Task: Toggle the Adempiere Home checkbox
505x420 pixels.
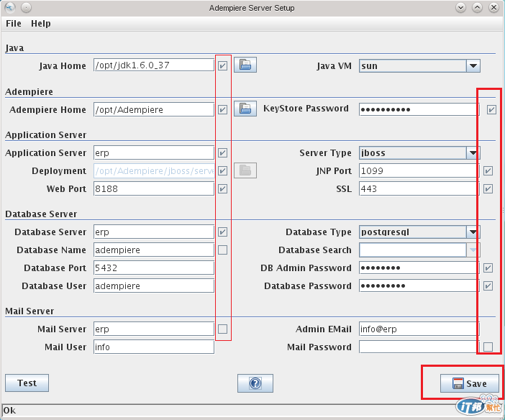Action: 222,109
